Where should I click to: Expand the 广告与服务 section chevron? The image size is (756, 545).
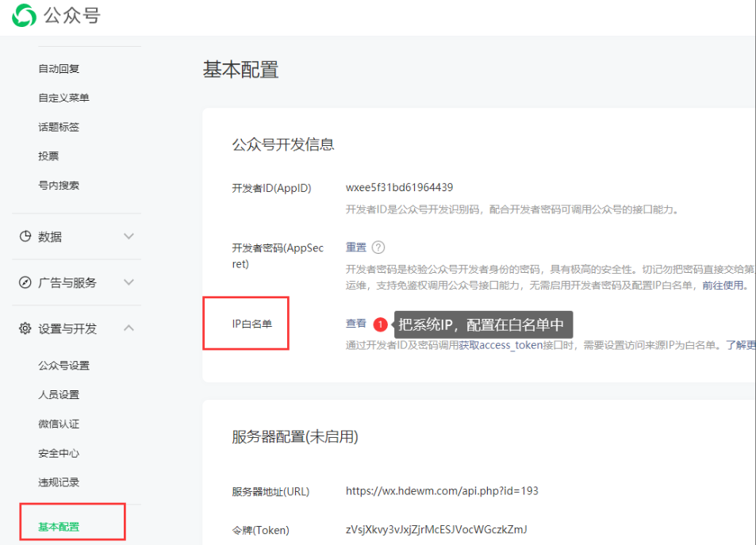tap(129, 282)
